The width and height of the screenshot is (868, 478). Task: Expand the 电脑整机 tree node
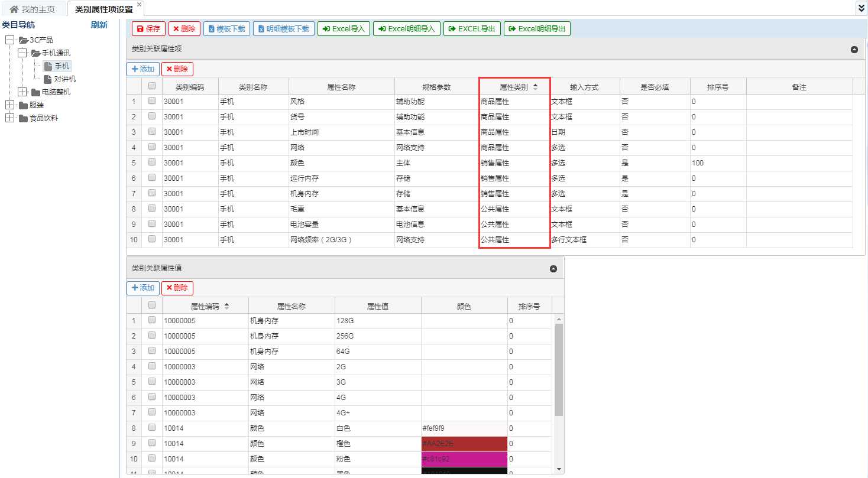click(x=22, y=92)
